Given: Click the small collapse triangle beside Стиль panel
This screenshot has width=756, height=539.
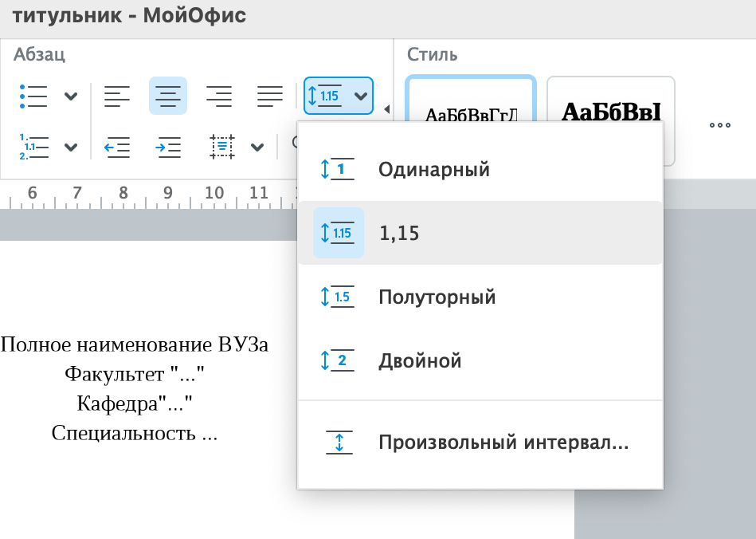Looking at the screenshot, I should coord(386,109).
